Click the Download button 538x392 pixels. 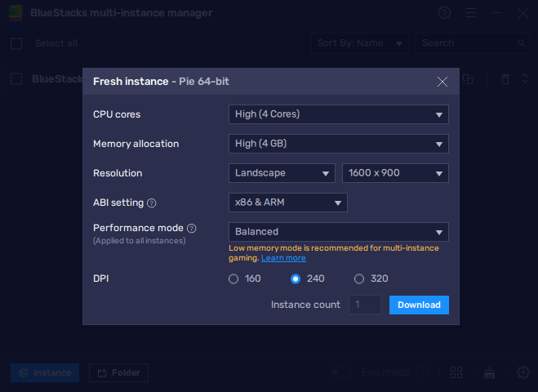coord(419,305)
